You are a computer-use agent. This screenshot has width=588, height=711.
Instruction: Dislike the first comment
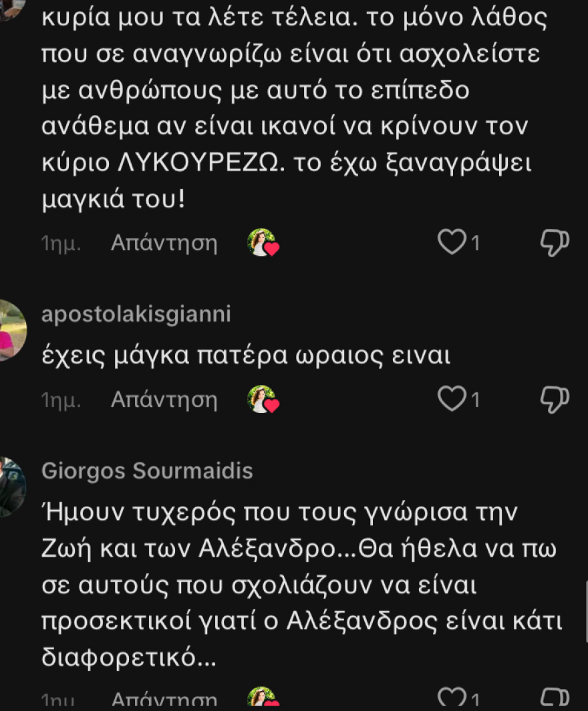pyautogui.click(x=555, y=243)
